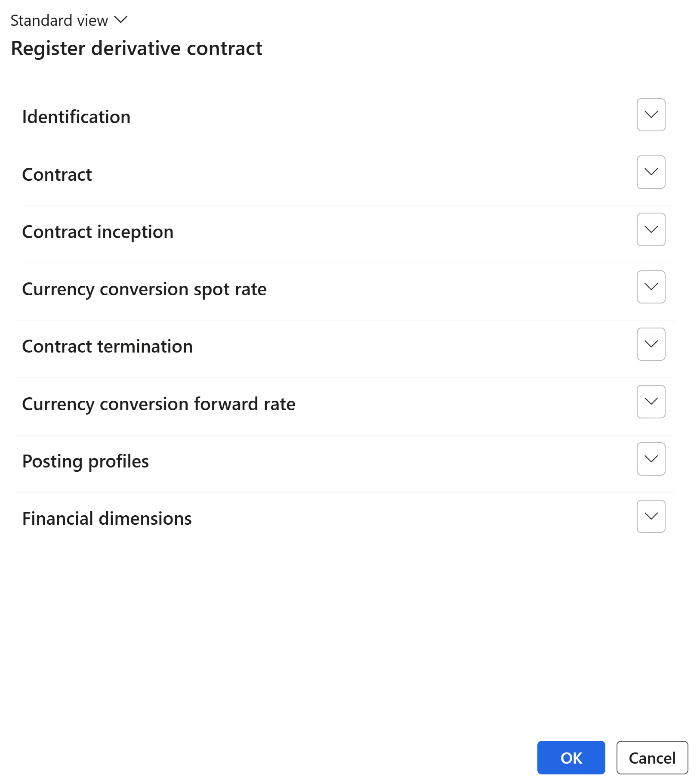
Task: Select the Contract termination header label
Action: pos(107,347)
